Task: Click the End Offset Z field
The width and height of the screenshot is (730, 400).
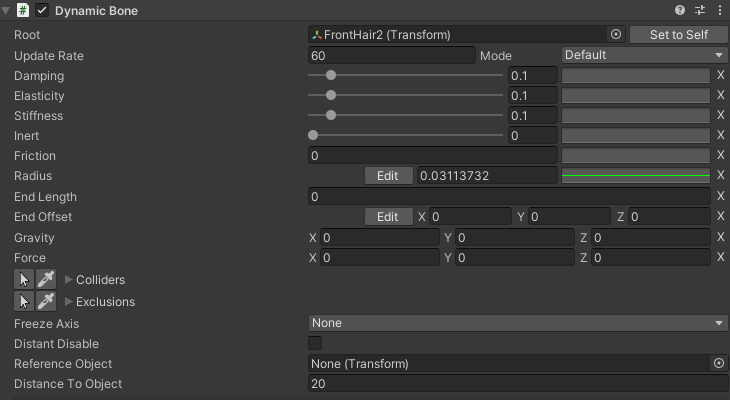Action: click(x=669, y=217)
